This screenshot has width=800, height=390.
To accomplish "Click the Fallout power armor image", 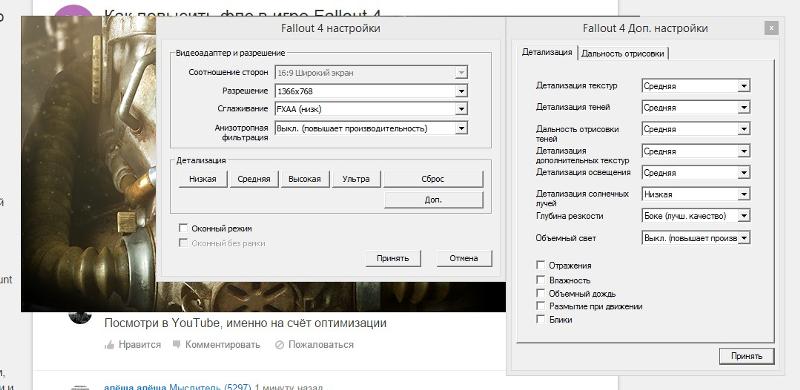I will tap(88, 163).
